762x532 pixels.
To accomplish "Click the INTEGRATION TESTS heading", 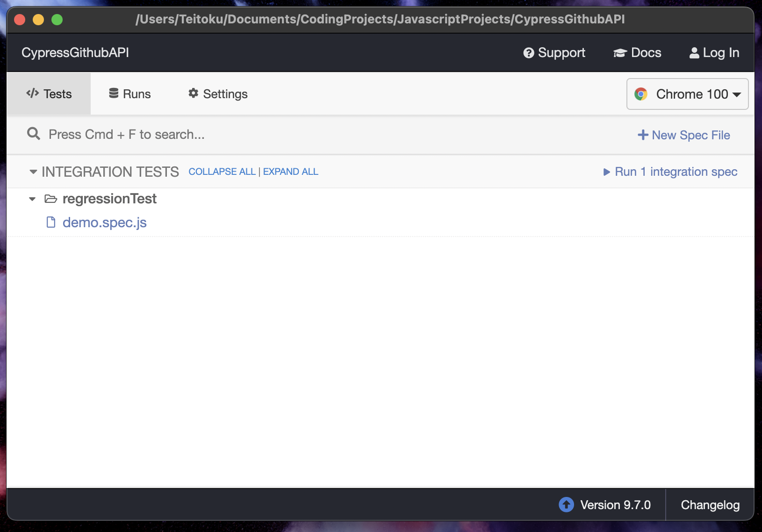I will [110, 172].
